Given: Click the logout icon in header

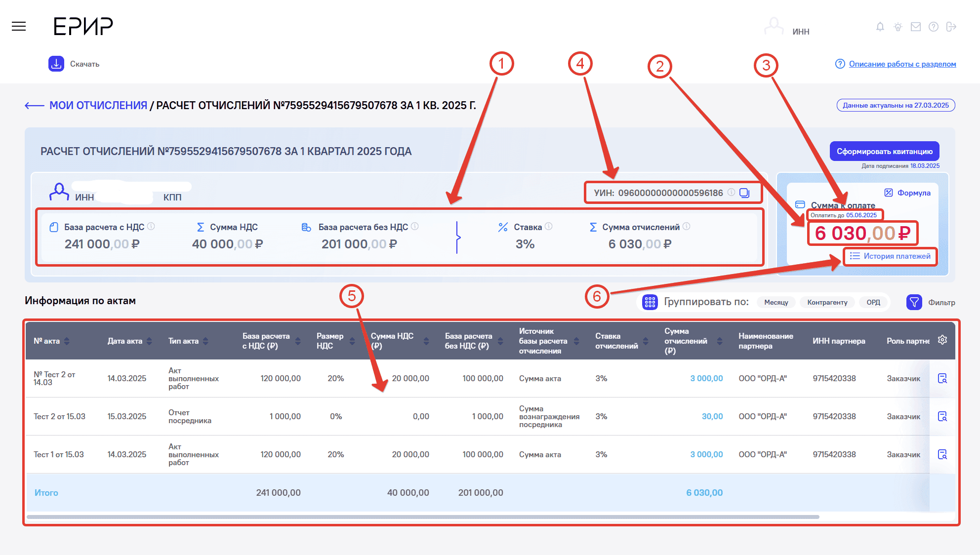Looking at the screenshot, I should click(951, 27).
